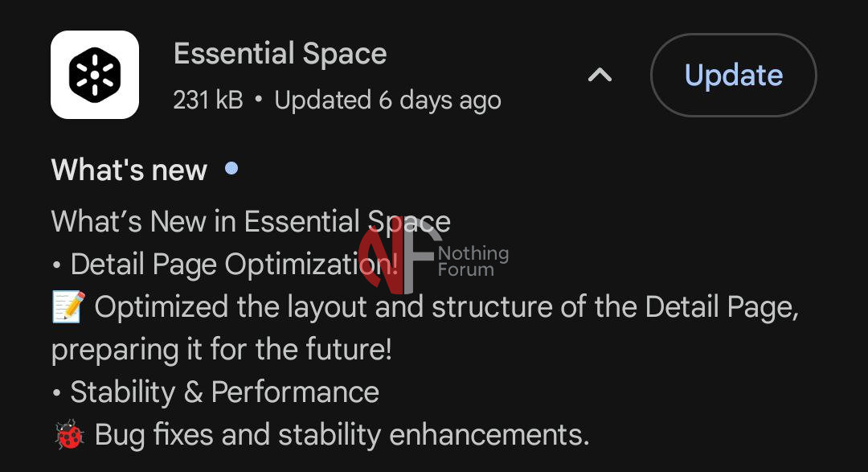The image size is (868, 472).
Task: Select the What's new heading
Action: 129,170
